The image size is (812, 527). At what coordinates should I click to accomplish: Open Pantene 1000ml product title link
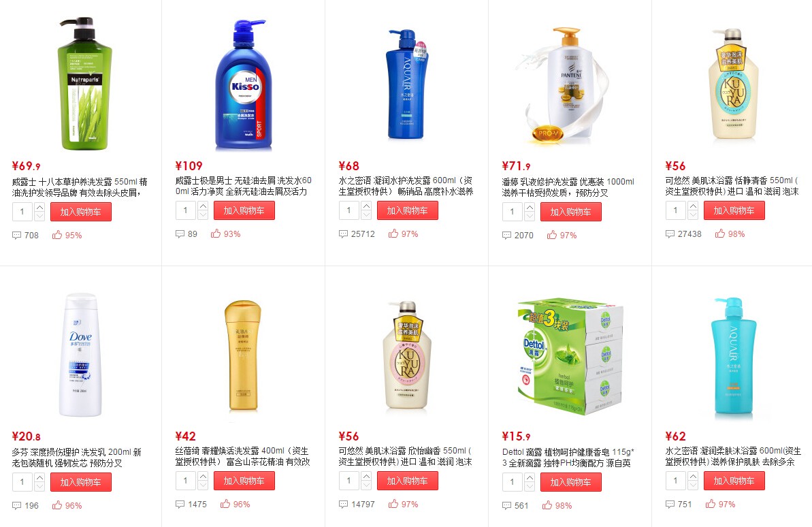click(x=568, y=187)
